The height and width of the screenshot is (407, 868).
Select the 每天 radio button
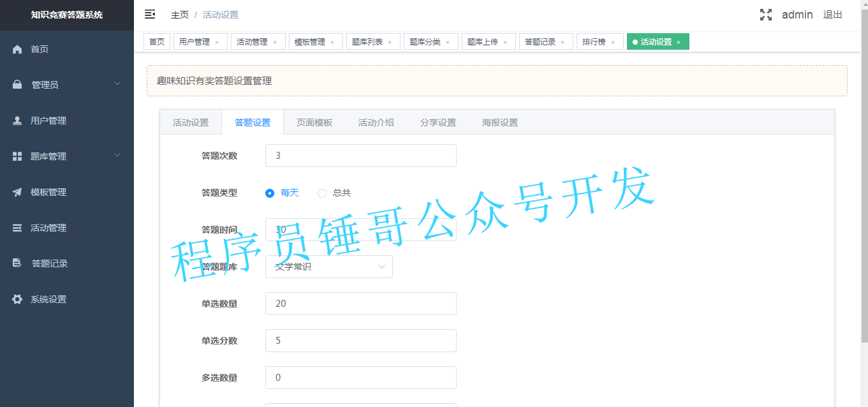(x=270, y=193)
